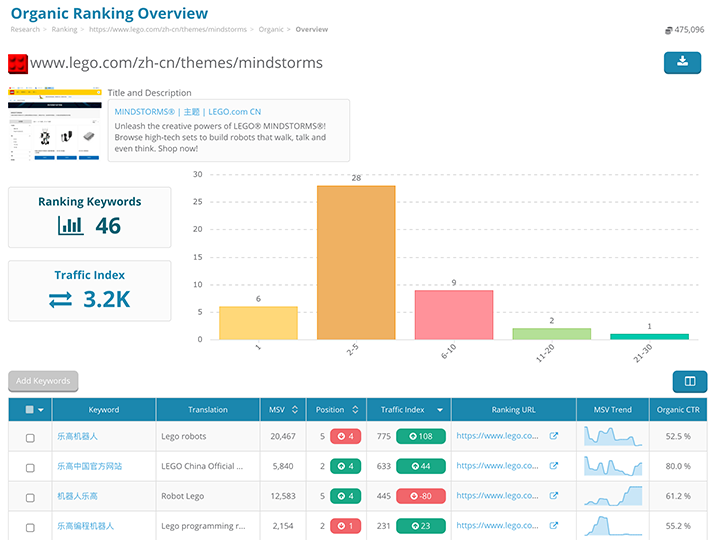720x540 pixels.
Task: Click the Add Keywords button
Action: tap(43, 381)
